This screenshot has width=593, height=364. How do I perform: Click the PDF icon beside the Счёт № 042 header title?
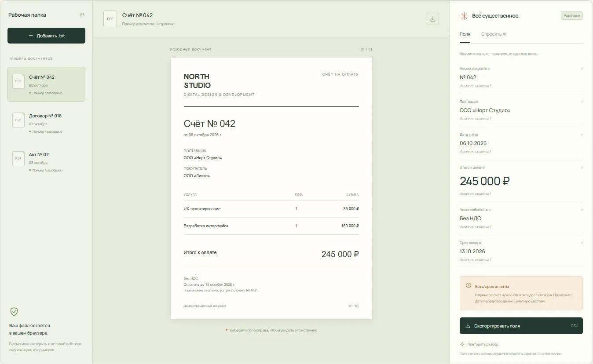110,19
